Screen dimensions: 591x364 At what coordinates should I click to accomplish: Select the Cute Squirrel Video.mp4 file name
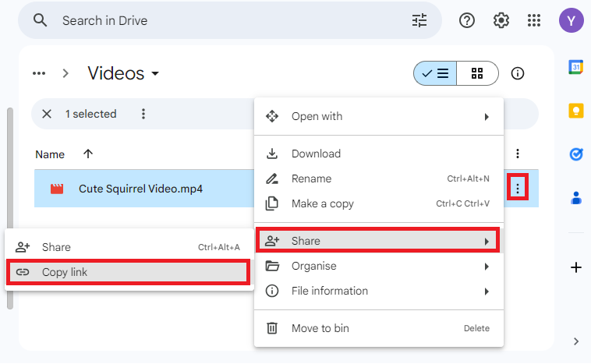pyautogui.click(x=140, y=189)
